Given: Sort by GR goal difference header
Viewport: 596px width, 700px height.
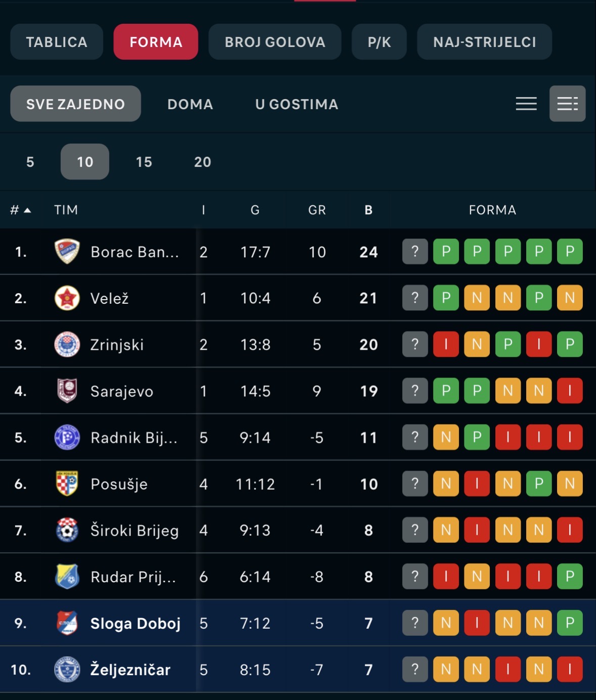Looking at the screenshot, I should coord(317,210).
